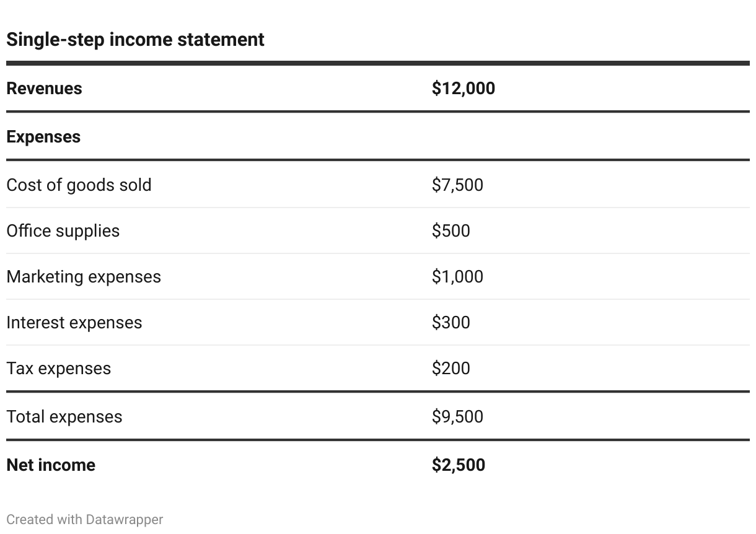Click the "Single-step income statement" title
This screenshot has height=534, width=756.
click(135, 40)
